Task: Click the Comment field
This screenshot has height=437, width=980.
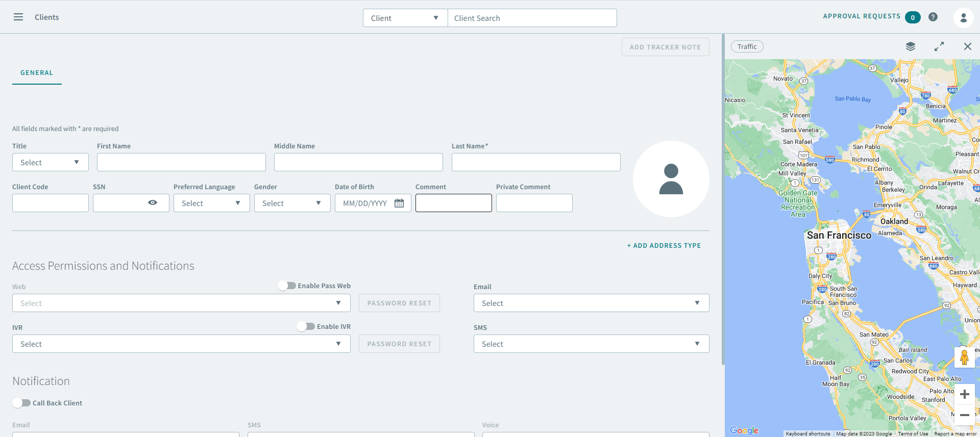Action: point(454,203)
